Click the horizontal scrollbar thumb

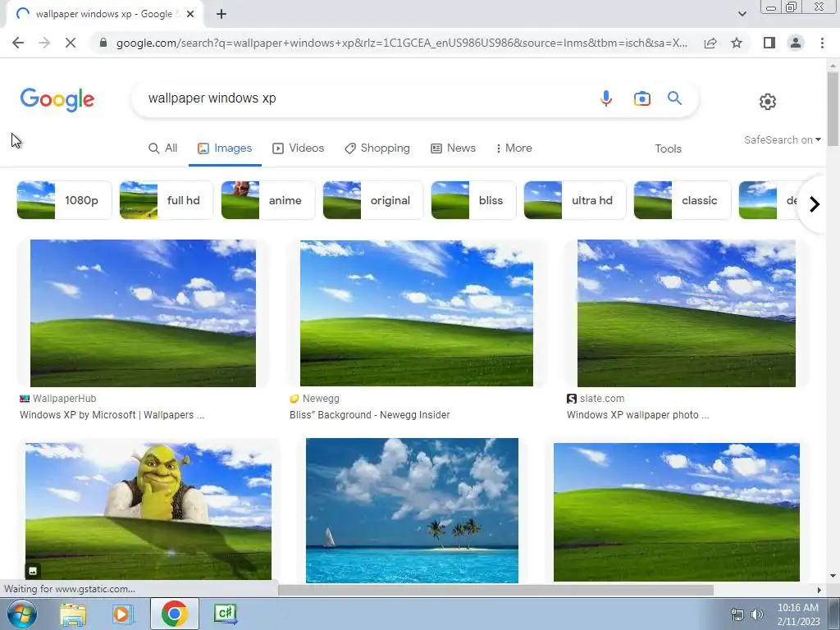[496, 590]
